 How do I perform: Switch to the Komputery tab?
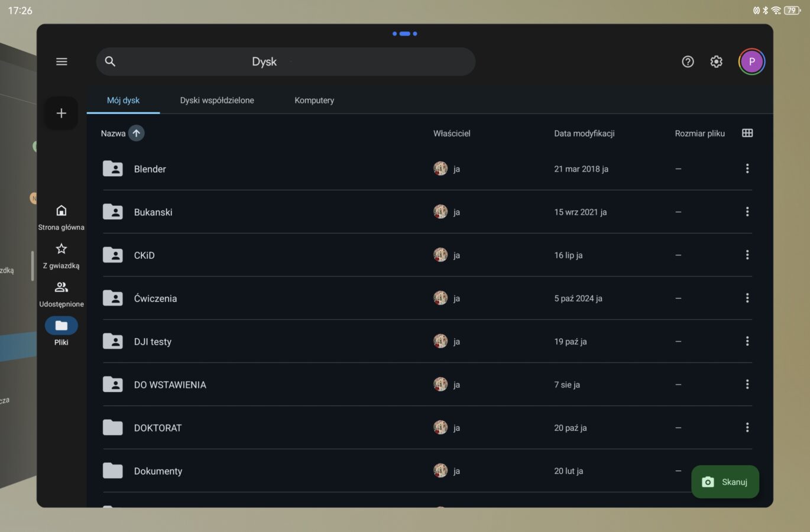(x=314, y=100)
